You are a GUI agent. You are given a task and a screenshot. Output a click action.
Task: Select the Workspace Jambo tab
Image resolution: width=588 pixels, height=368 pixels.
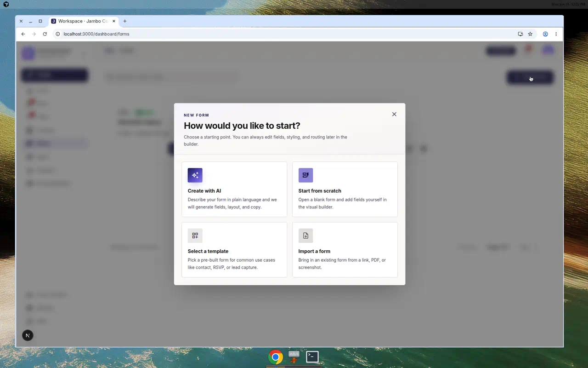click(84, 21)
